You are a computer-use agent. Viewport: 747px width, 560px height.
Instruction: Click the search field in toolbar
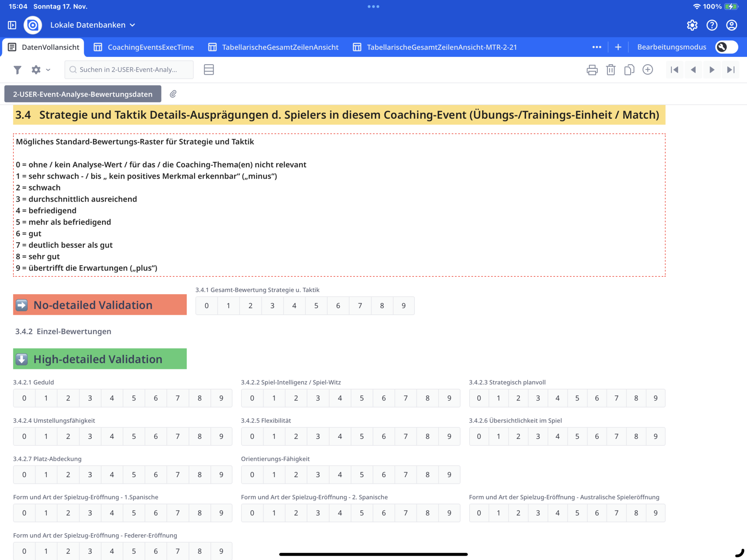(x=128, y=70)
